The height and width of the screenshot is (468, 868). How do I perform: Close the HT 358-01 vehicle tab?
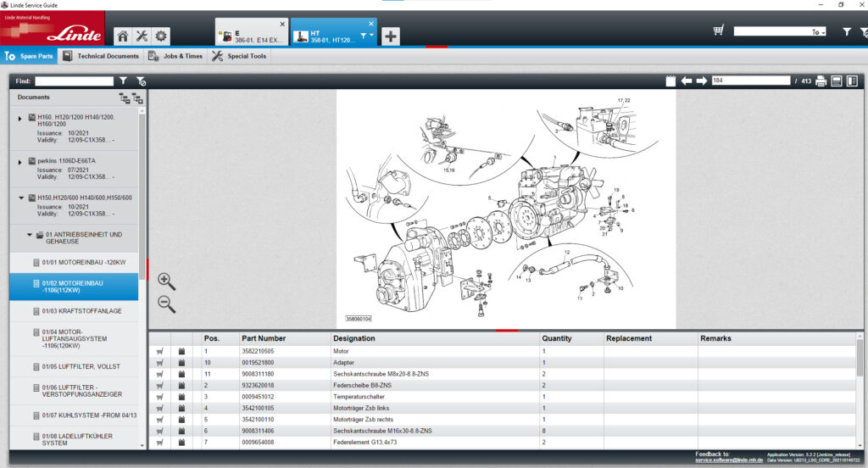pyautogui.click(x=371, y=24)
